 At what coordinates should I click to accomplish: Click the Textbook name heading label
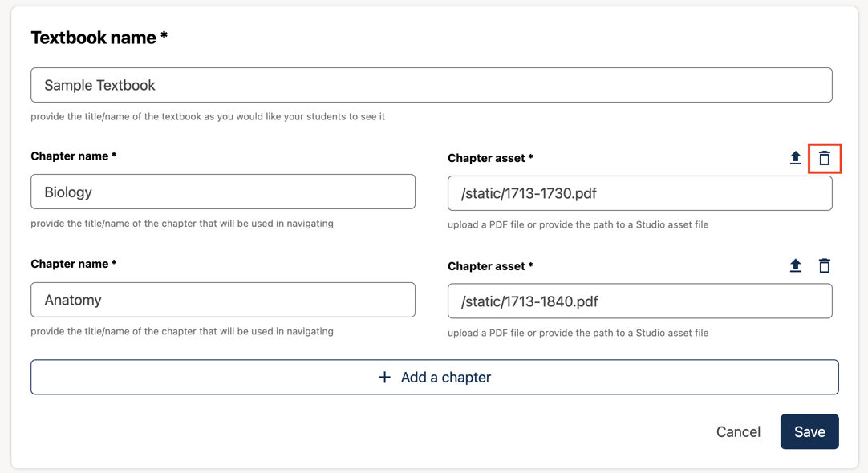(99, 38)
